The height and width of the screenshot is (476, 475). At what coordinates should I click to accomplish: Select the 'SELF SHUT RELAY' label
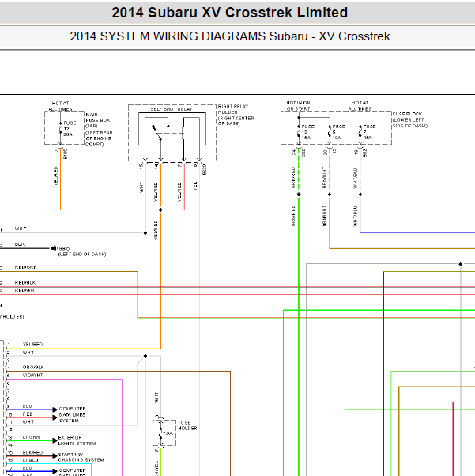[172, 109]
